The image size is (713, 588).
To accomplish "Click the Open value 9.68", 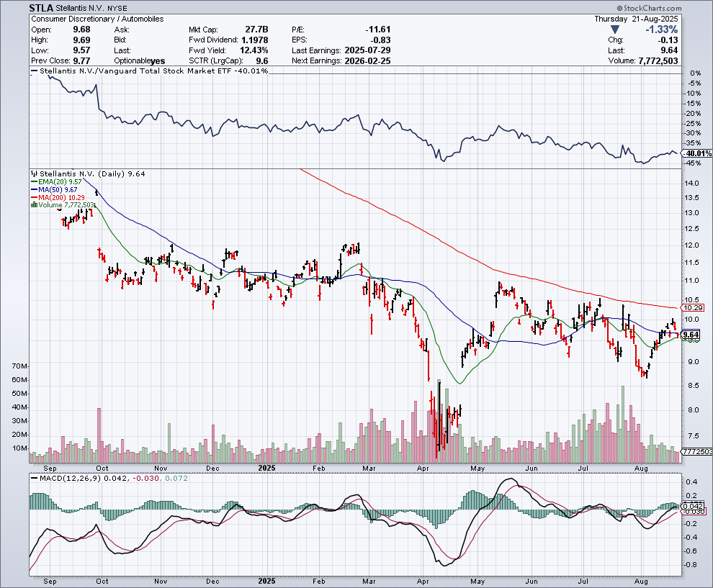I will pyautogui.click(x=82, y=30).
